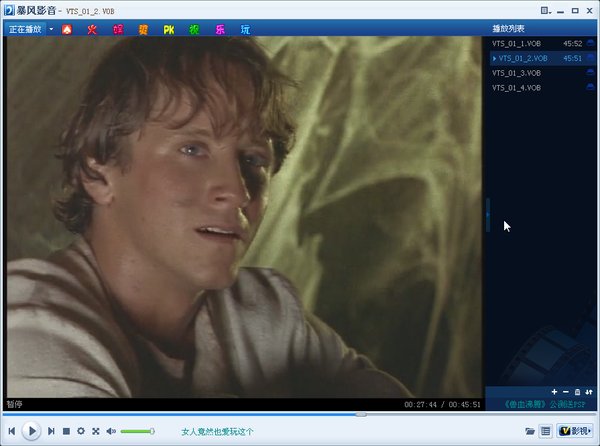The image size is (600, 446).
Task: Click the blue icon beside VTS_01_1.VOB
Action: pyautogui.click(x=590, y=43)
